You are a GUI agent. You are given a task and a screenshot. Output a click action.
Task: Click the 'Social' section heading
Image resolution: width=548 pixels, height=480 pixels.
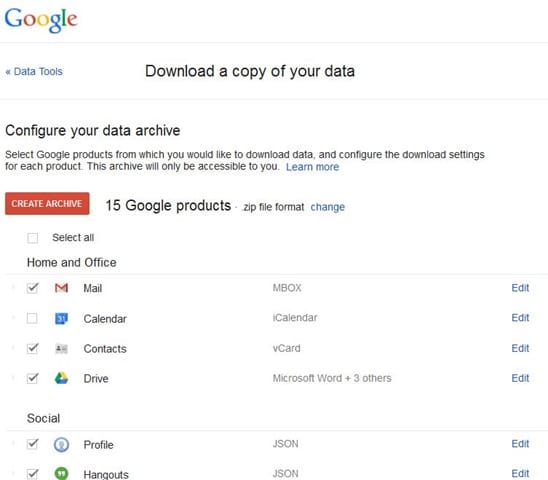pos(43,418)
